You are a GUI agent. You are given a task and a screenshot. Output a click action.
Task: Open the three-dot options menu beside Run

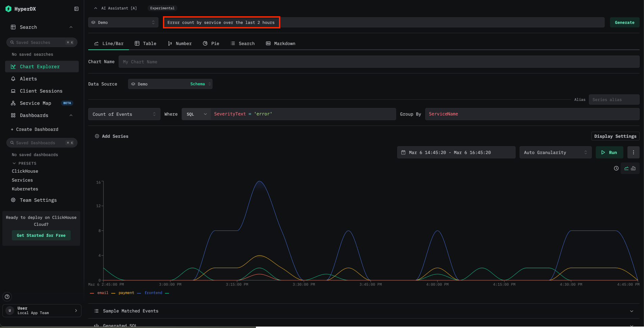(633, 152)
